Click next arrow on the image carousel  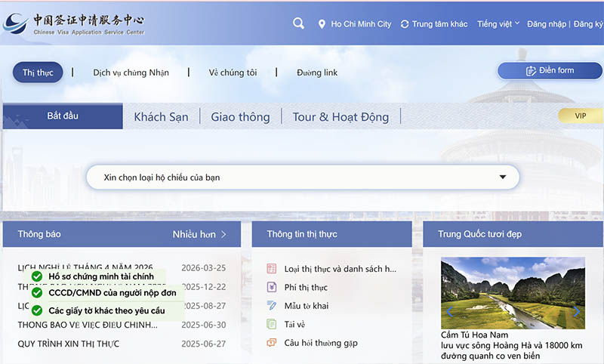576,311
